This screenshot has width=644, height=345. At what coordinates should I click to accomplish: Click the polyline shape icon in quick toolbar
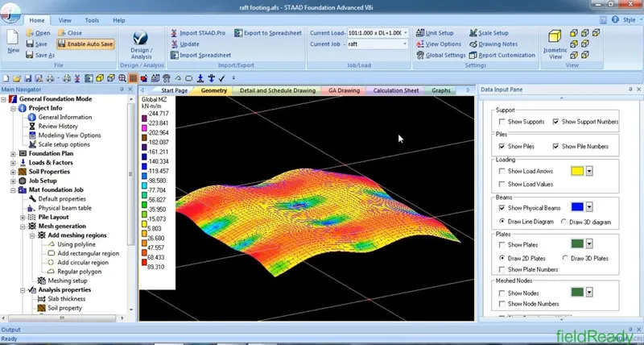pos(178,78)
